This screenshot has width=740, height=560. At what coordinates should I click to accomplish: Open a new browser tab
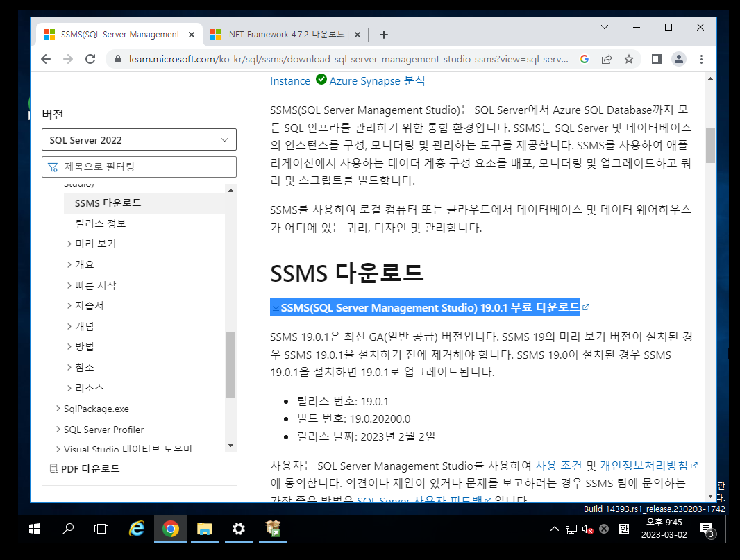(x=384, y=35)
